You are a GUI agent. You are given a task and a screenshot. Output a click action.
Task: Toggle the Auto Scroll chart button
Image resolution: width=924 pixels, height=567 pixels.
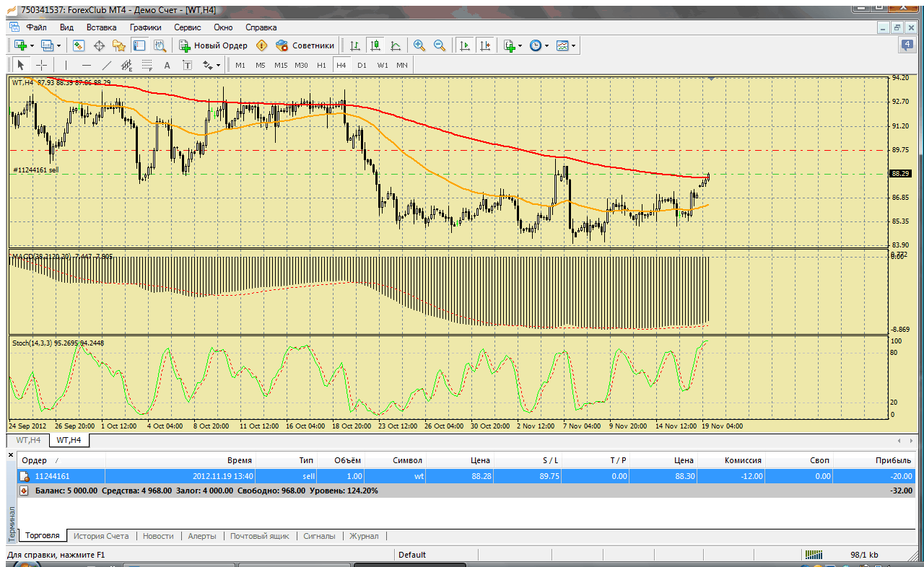pos(464,45)
